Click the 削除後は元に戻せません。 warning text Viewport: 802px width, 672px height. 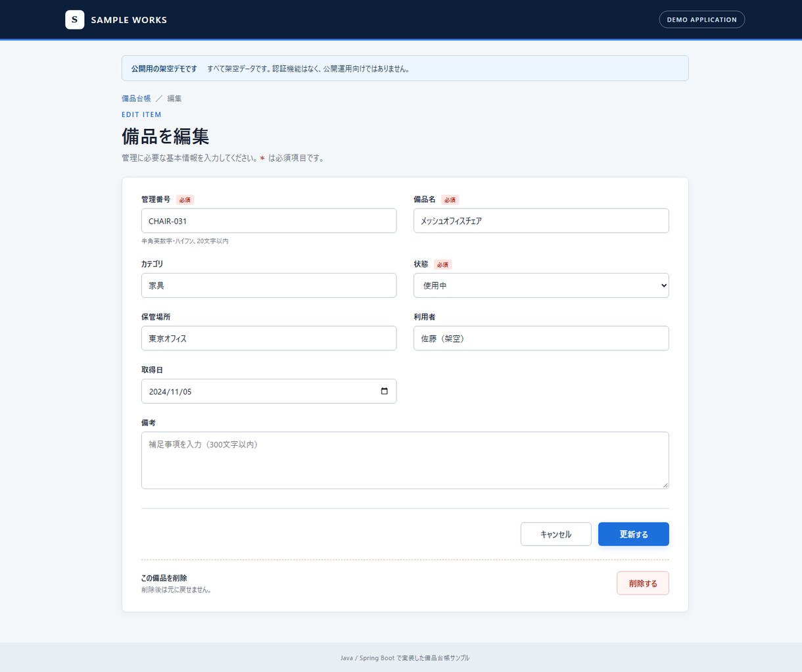pos(176,590)
